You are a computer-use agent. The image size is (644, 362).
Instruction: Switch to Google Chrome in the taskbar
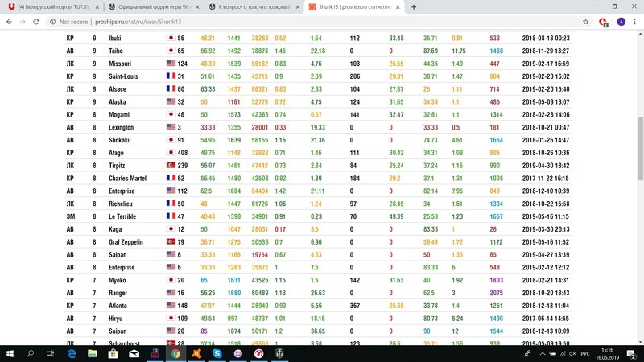click(175, 353)
